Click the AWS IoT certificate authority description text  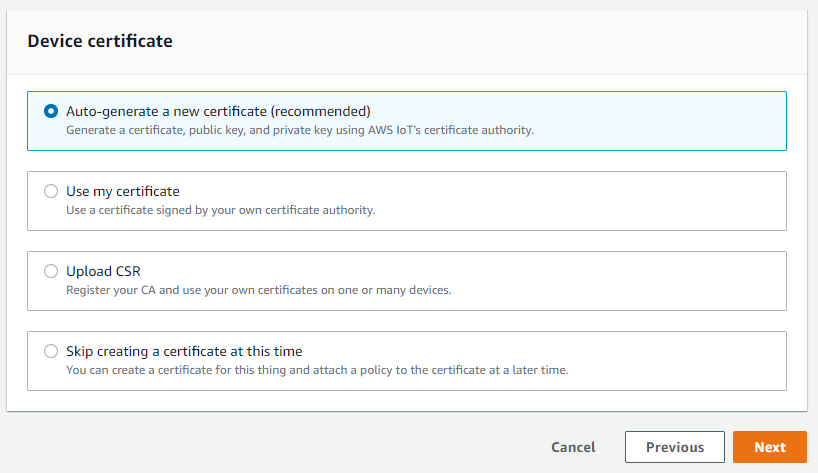[300, 130]
